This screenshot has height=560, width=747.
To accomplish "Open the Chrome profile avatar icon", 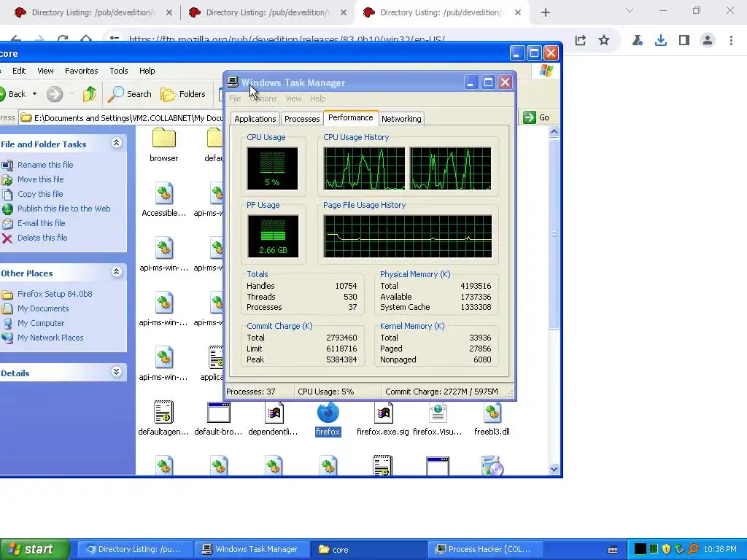I will tap(708, 41).
